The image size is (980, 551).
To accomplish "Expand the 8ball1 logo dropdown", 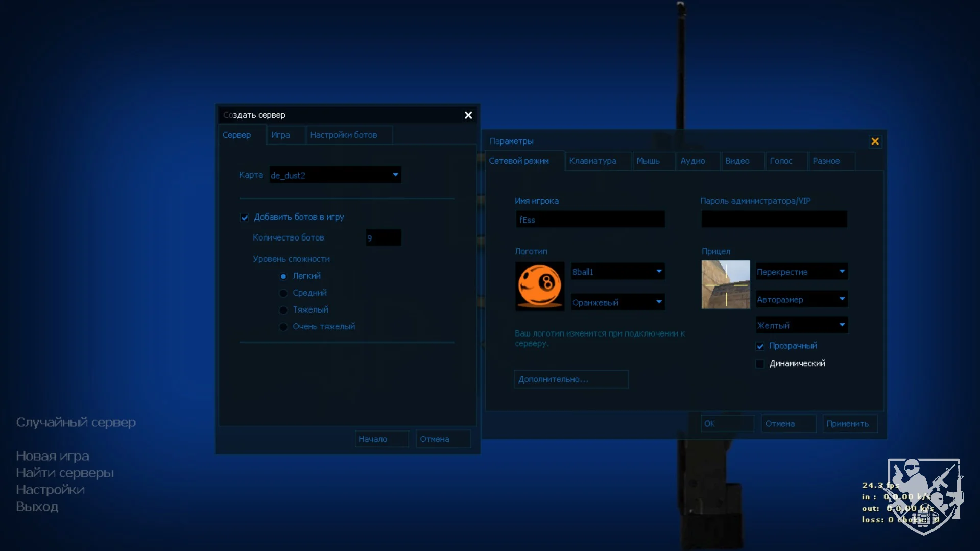I will (617, 272).
